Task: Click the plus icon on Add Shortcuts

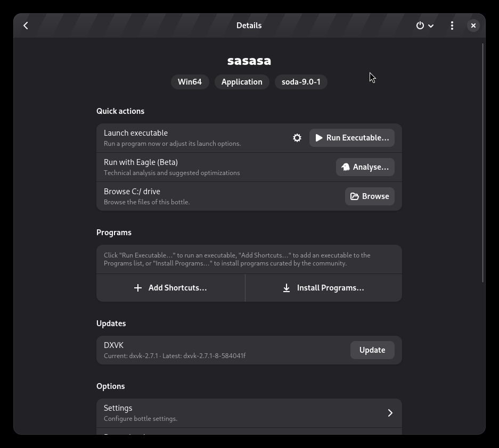Action: [x=138, y=287]
